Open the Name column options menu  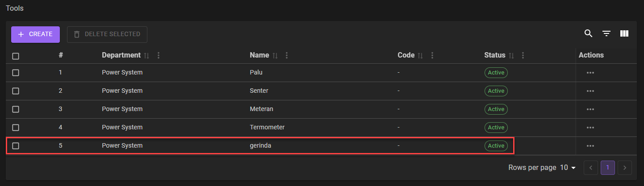click(287, 56)
